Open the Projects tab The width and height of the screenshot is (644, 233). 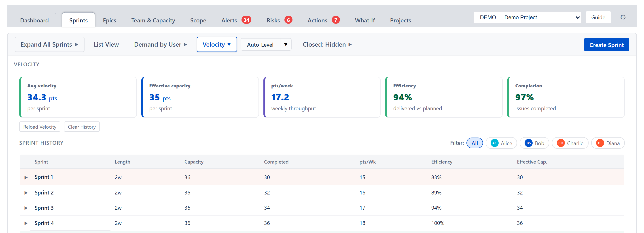pyautogui.click(x=400, y=20)
